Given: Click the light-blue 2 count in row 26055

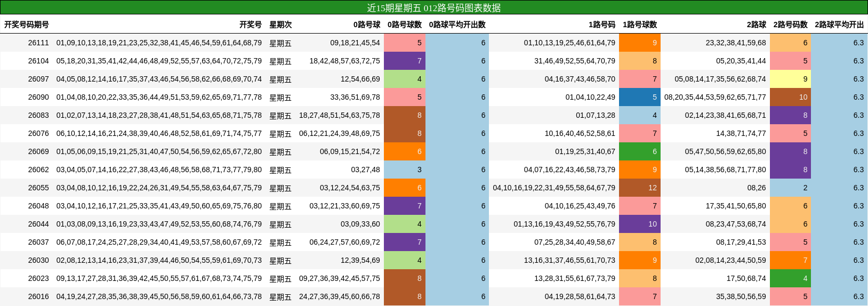Looking at the screenshot, I should [x=791, y=188].
